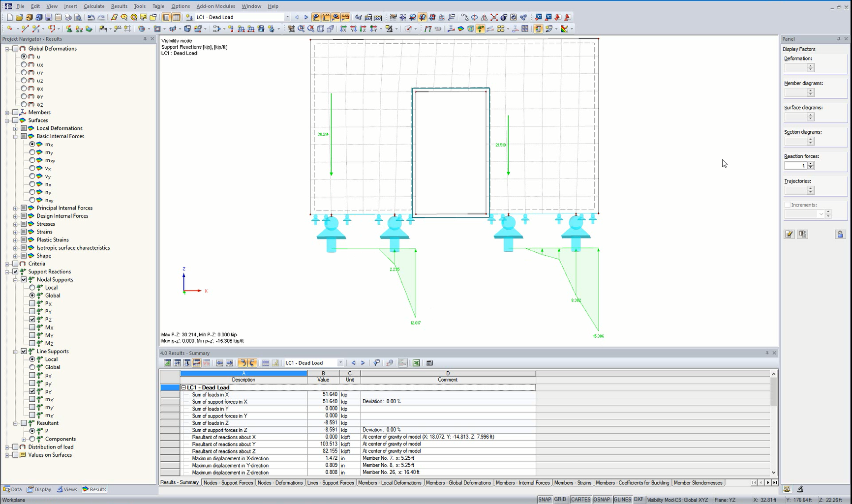
Task: Click the Export to Excel icon in results toolbar
Action: 416,363
